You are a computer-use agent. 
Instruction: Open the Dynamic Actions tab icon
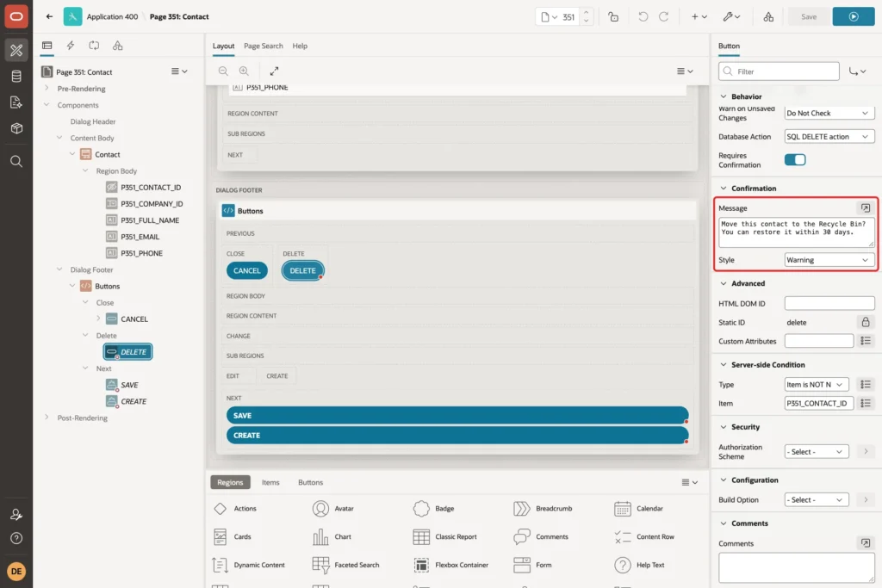pyautogui.click(x=71, y=46)
